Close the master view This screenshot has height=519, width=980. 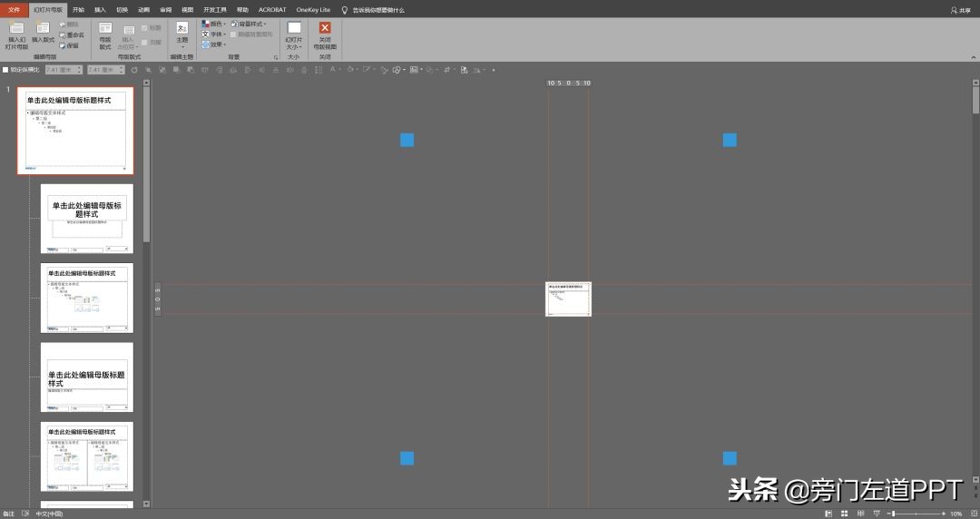pos(325,35)
